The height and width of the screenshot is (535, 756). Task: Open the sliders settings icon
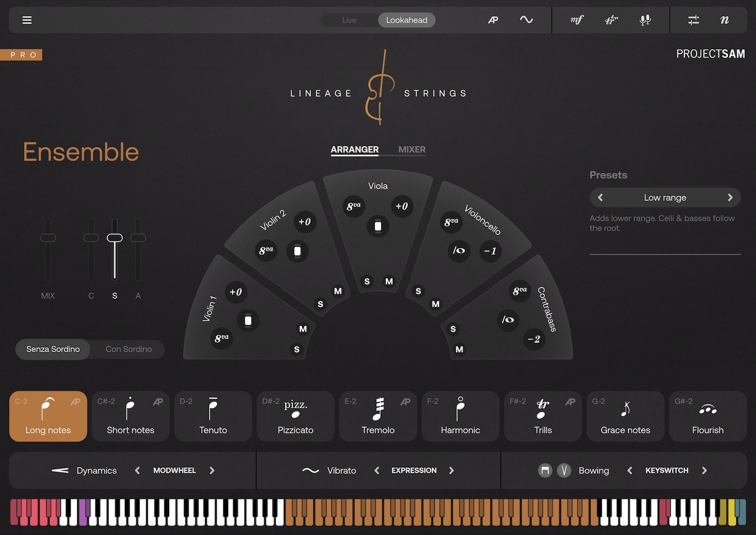pos(693,20)
